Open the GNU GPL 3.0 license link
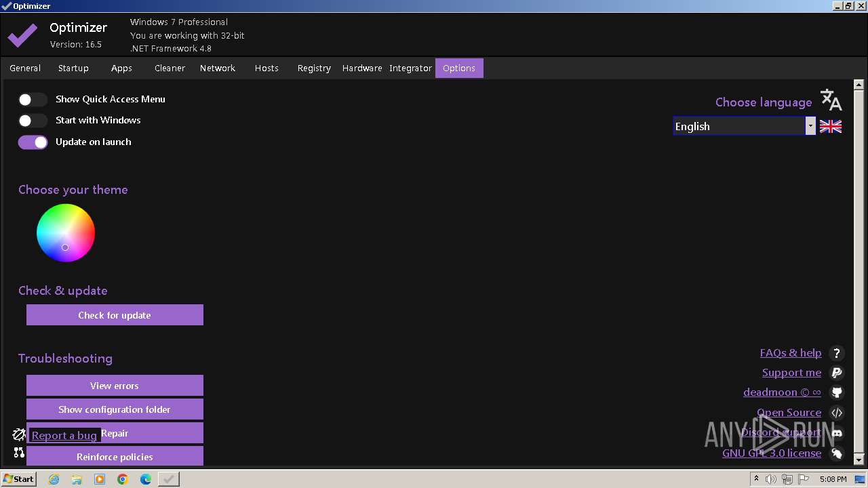Image resolution: width=868 pixels, height=488 pixels. click(x=772, y=453)
